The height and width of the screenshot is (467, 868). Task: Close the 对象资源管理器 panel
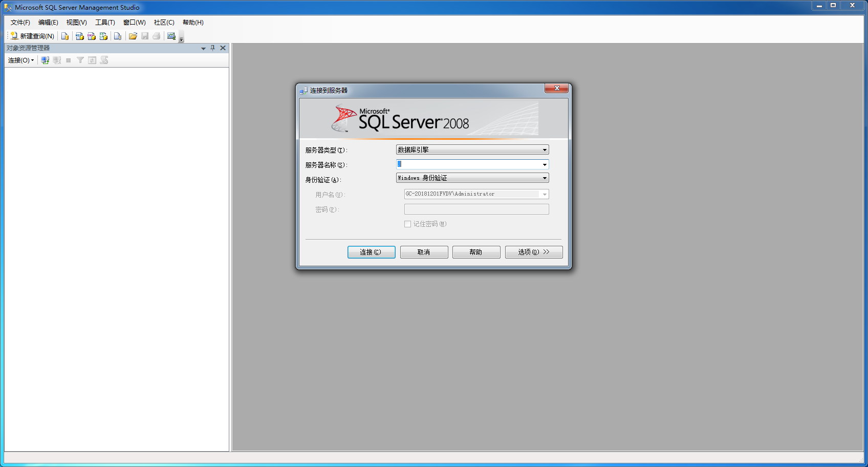[223, 48]
